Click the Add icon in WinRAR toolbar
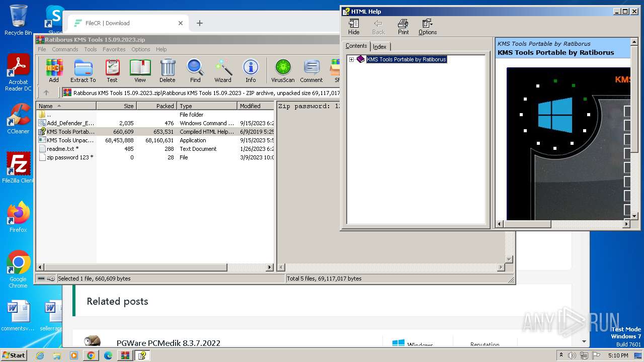This screenshot has height=362, width=644. coord(54,70)
